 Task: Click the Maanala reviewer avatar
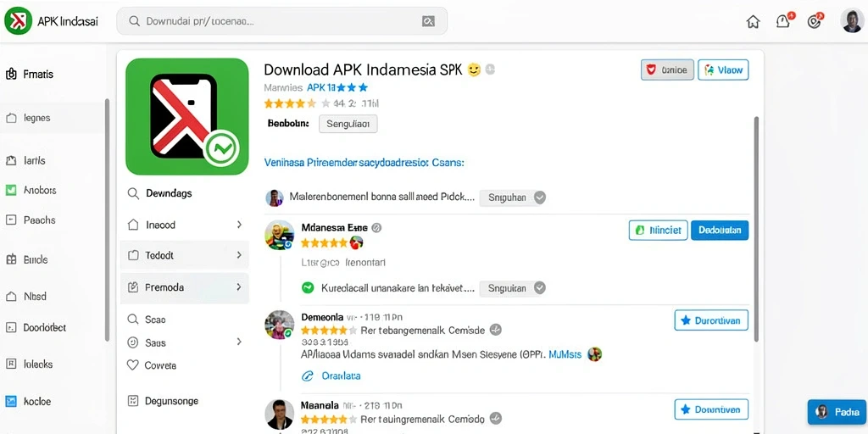[x=280, y=415]
